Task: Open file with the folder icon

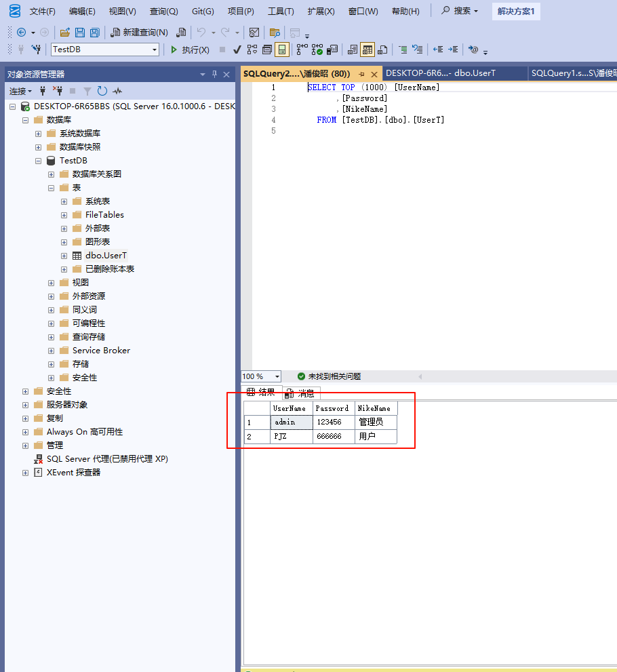Action: click(x=65, y=32)
